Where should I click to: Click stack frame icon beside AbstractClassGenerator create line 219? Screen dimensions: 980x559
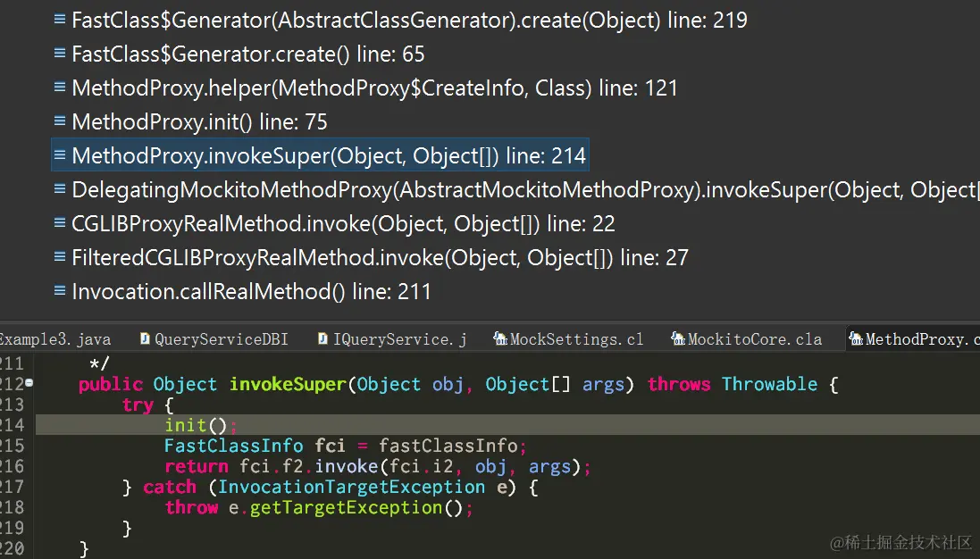pos(60,20)
